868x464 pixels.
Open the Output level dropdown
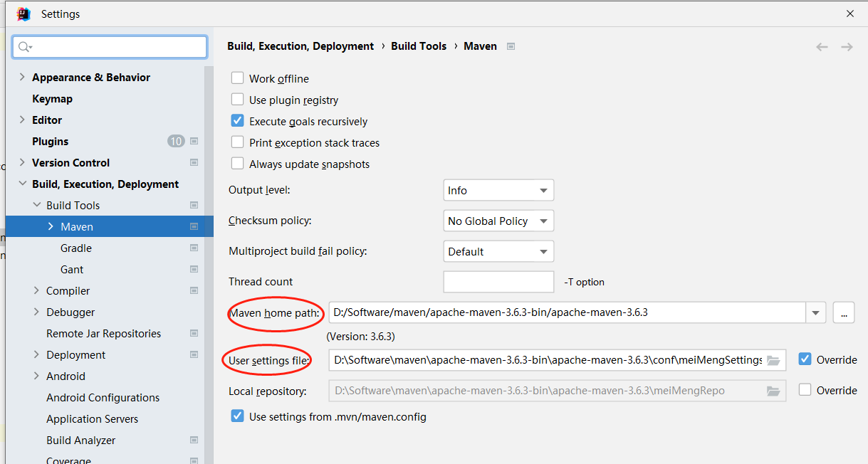pos(498,190)
